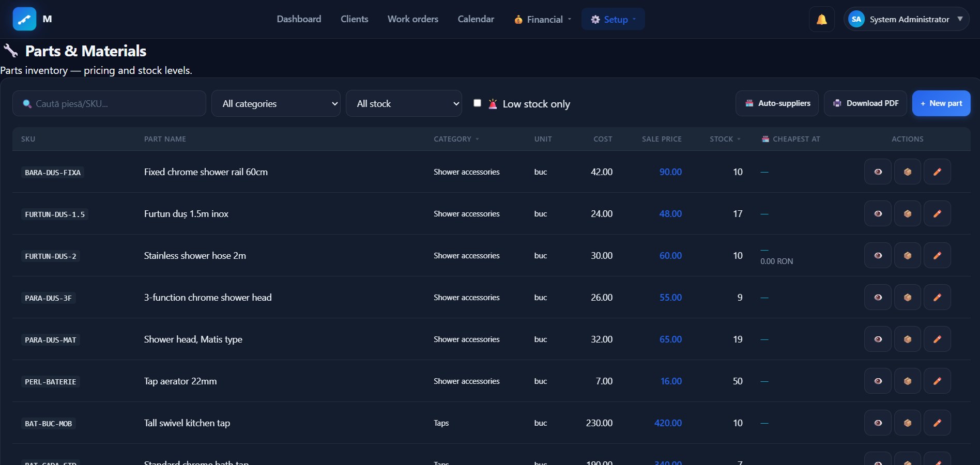Viewport: 980px width, 465px height.
Task: Edit the Fixed chrome shower rail part
Action: click(937, 172)
